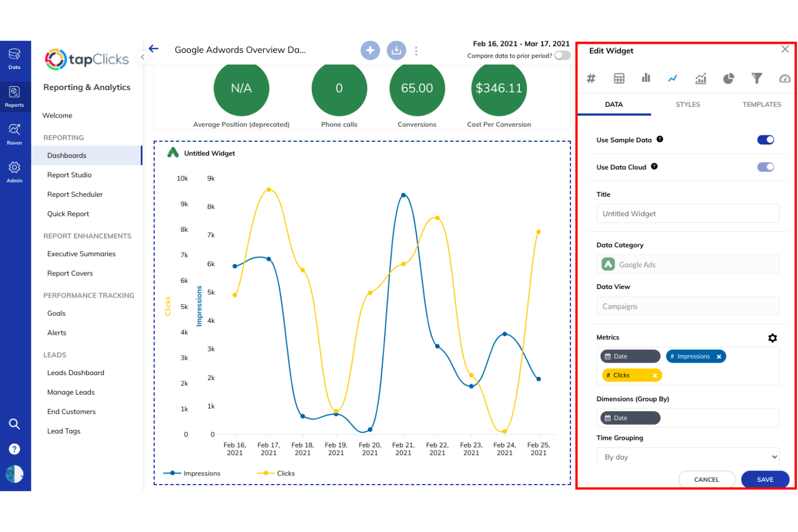Disable Use Sample Data
Screen dimensions: 798x532
coord(765,140)
